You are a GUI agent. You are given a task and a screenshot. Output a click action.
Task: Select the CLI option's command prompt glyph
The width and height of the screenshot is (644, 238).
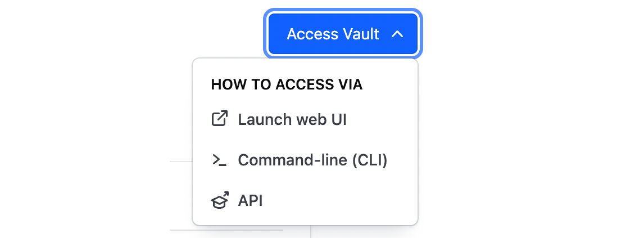coord(220,160)
